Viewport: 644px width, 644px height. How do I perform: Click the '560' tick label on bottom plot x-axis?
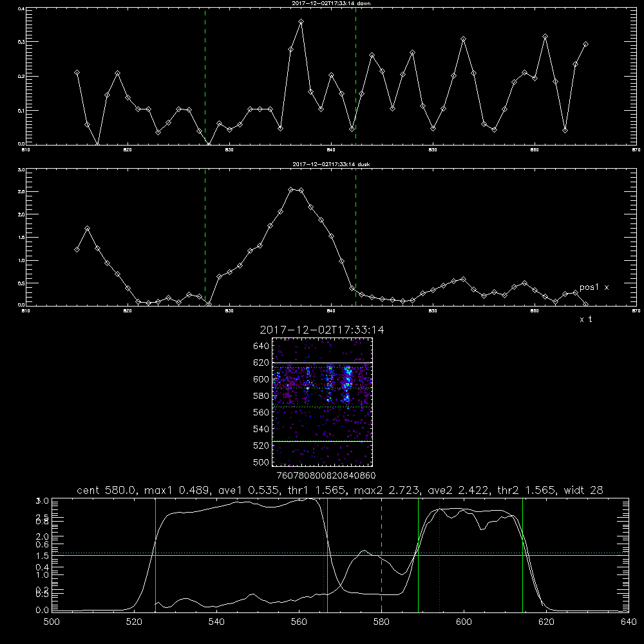pos(299,622)
